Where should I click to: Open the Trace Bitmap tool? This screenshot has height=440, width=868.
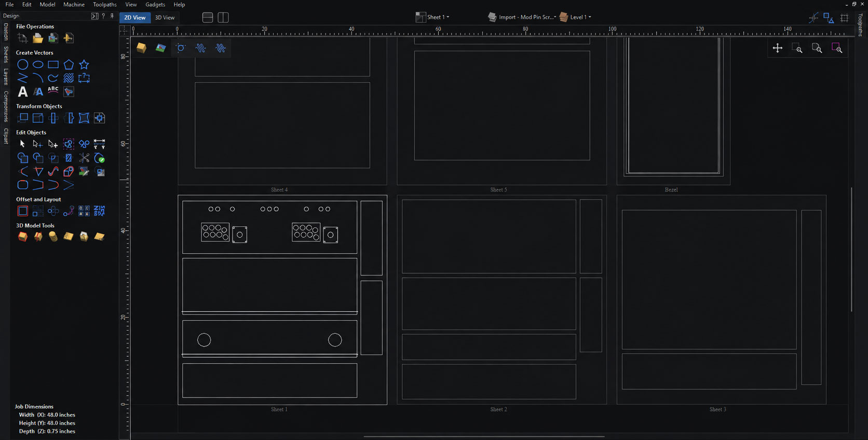(69, 92)
